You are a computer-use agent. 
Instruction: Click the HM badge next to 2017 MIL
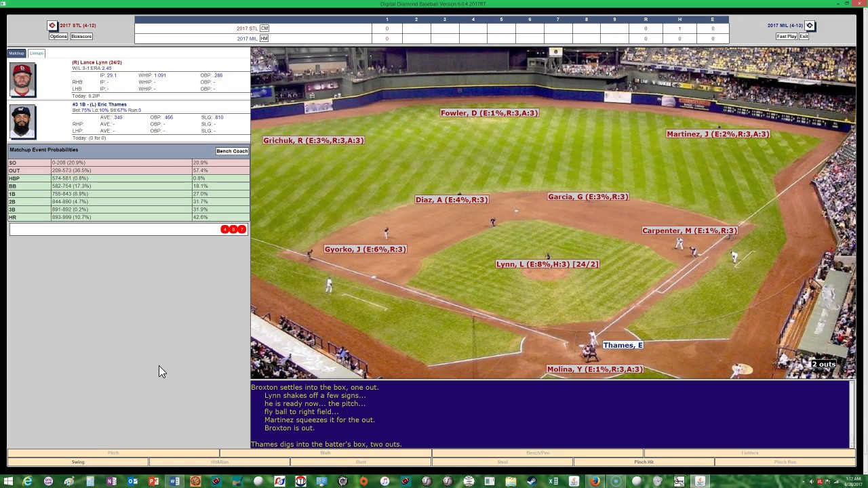264,39
